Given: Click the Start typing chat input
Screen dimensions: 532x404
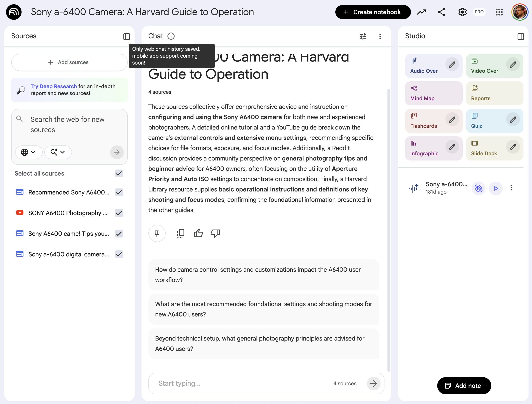Looking at the screenshot, I should pyautogui.click(x=241, y=383).
